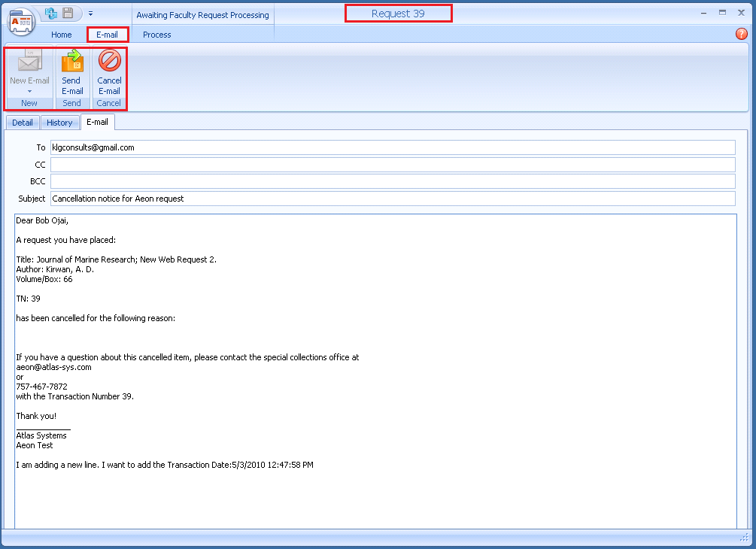Click the save floppy disk icon
The height and width of the screenshot is (549, 756).
point(68,13)
